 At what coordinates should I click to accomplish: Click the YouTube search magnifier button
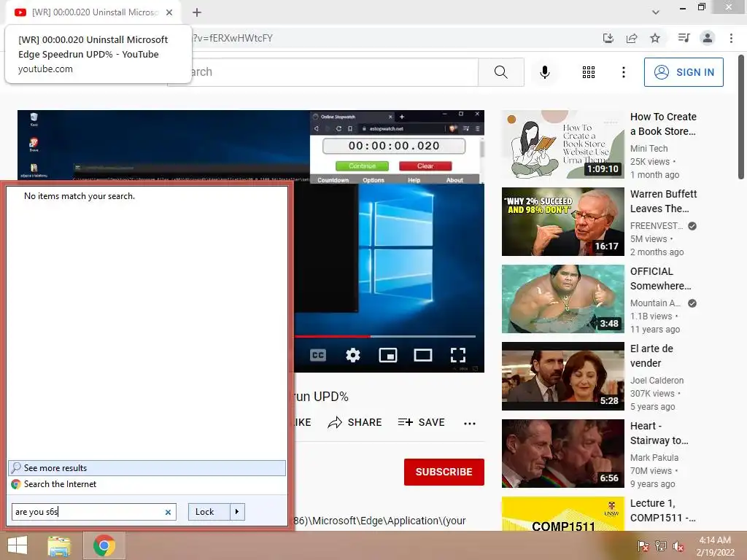click(x=500, y=72)
